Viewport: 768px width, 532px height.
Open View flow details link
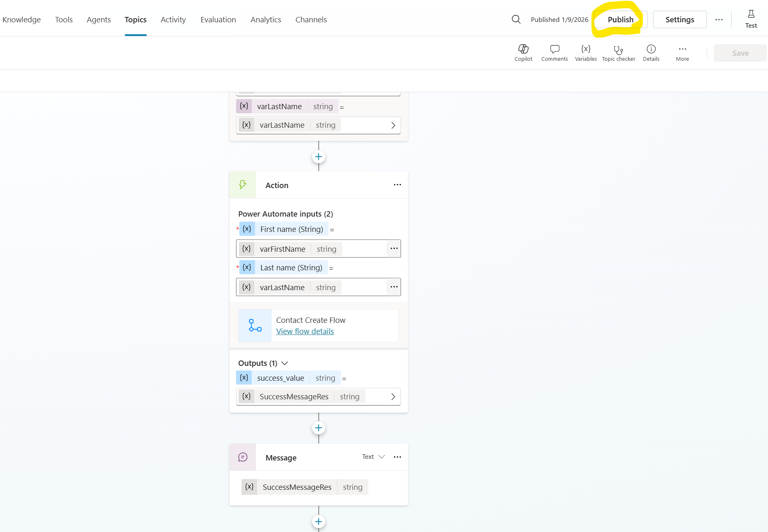coord(305,332)
